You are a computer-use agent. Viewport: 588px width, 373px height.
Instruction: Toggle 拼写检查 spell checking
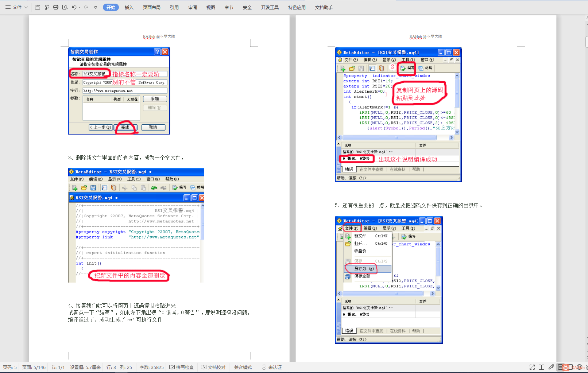[x=182, y=367]
